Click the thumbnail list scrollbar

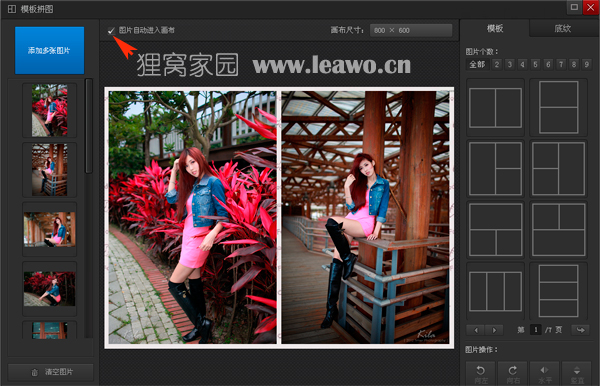(x=89, y=126)
